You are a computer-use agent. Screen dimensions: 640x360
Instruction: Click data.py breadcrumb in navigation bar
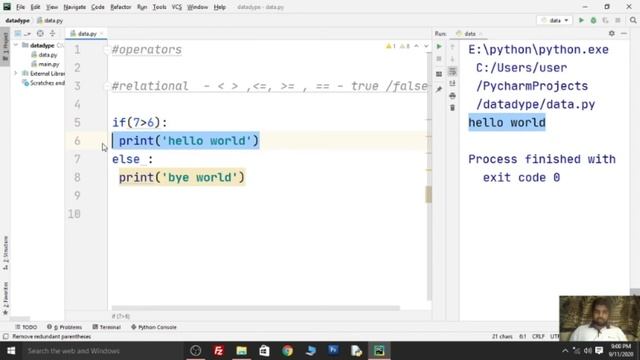click(x=50, y=20)
